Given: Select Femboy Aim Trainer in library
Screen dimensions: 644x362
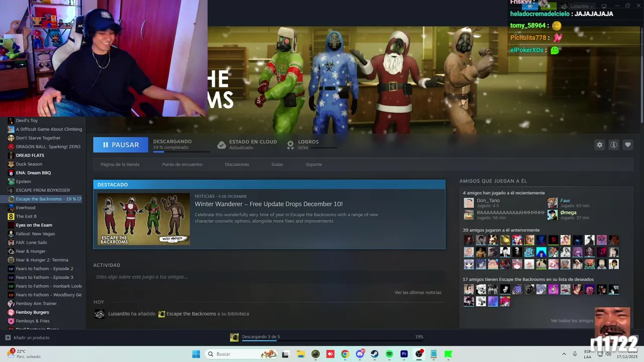Looking at the screenshot, I should pos(36,304).
